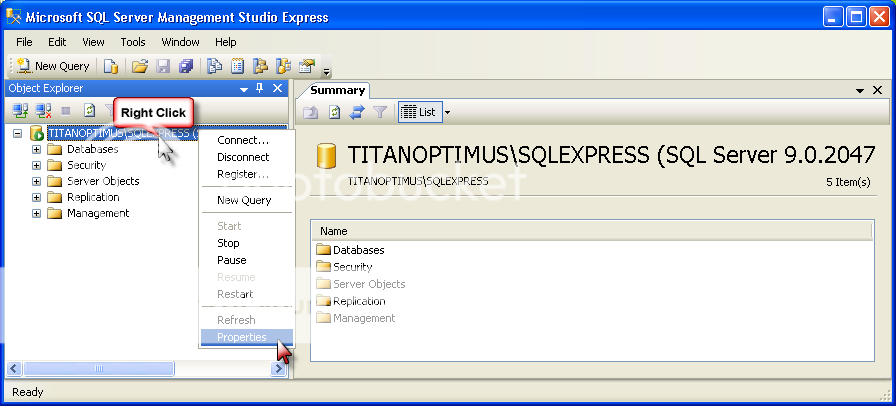Select Server Objects in Object Explorer tree
Screen dimensions: 896x406
click(103, 181)
